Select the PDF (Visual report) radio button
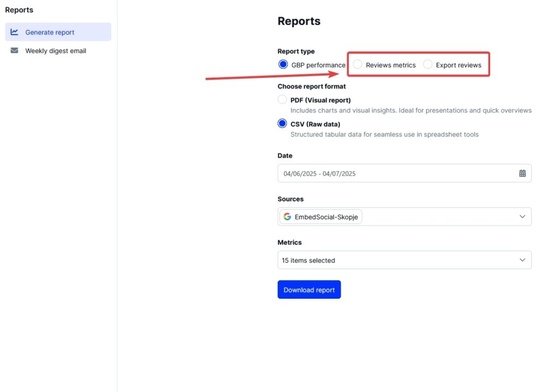Screen dimensions: 559x392 click(282, 100)
